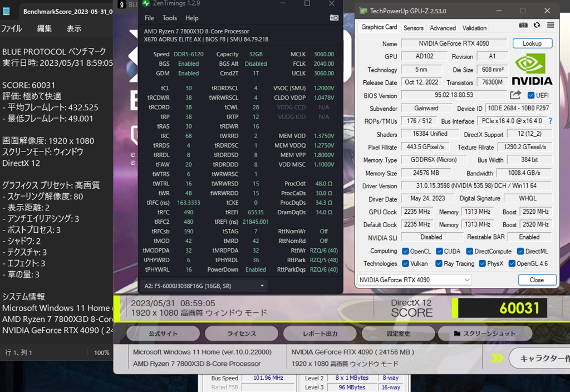Screen dimensions: 570x392
Task: Click the ZenTimings screenshot camera icon
Action: [334, 18]
